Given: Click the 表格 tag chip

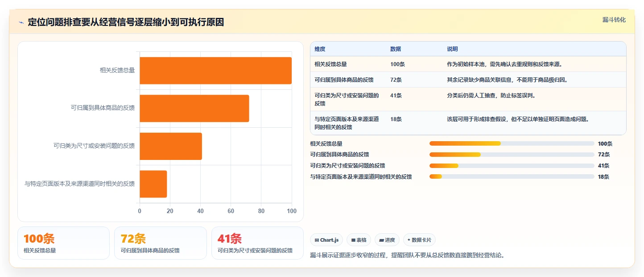Looking at the screenshot, I should tap(359, 240).
